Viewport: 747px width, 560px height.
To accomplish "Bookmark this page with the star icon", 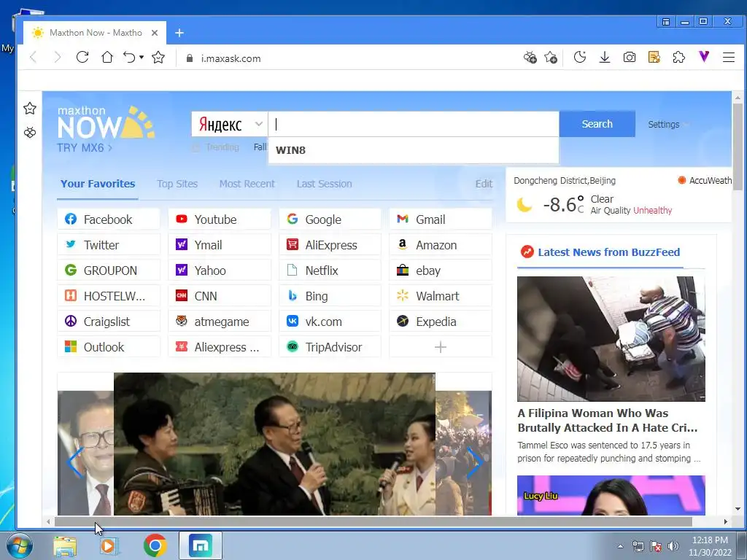I will [x=158, y=58].
